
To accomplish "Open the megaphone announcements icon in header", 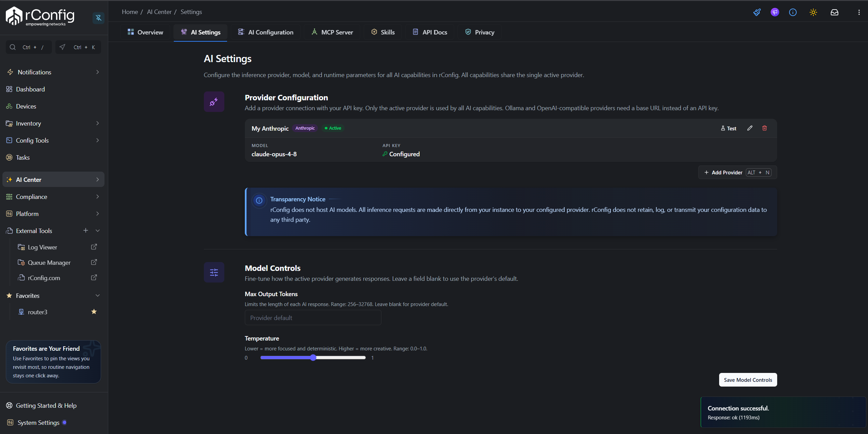I will tap(775, 12).
